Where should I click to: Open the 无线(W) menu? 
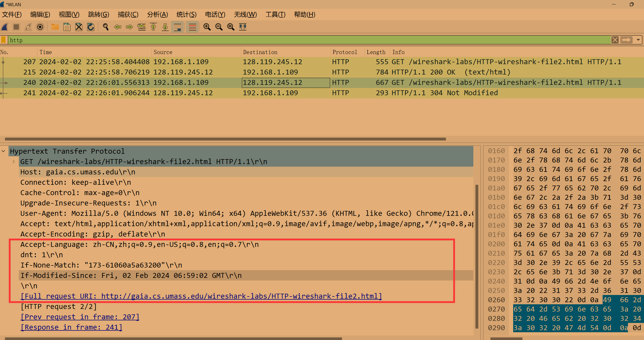coord(245,14)
